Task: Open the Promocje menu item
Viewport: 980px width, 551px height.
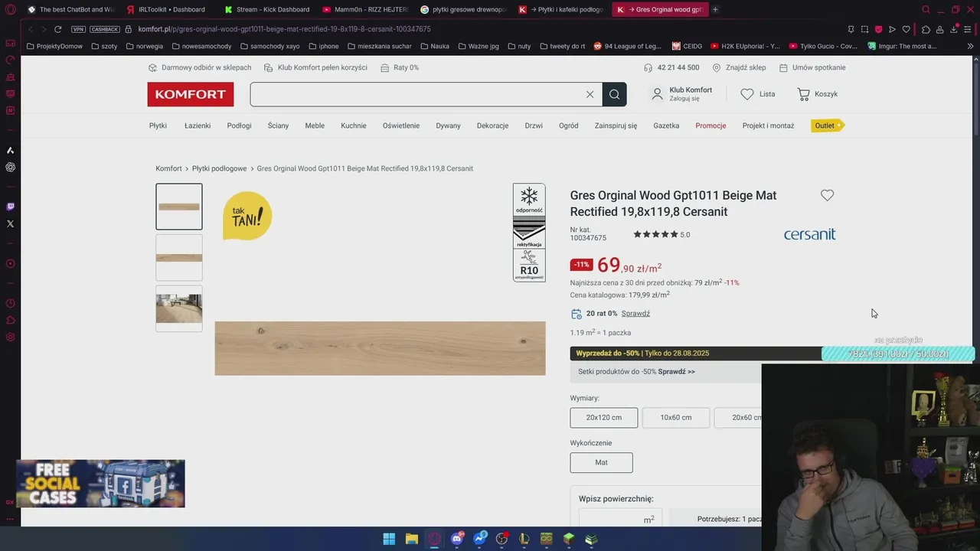Action: tap(710, 126)
